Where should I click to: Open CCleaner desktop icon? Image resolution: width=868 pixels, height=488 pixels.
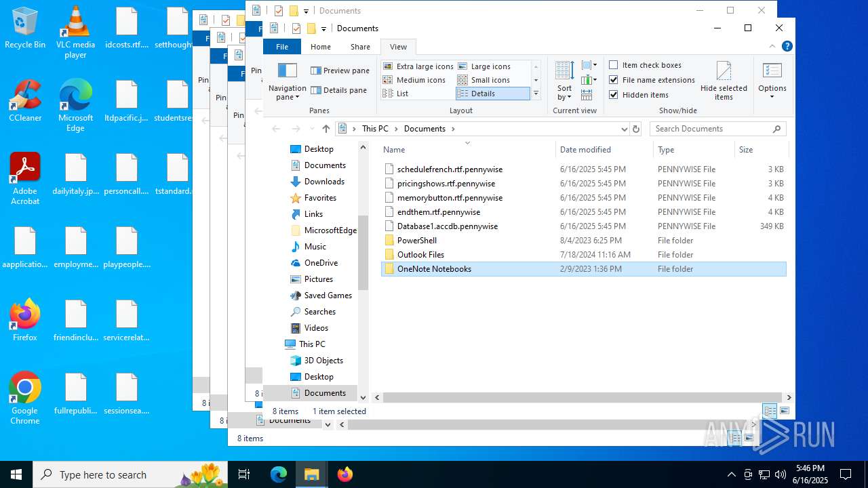pos(25,102)
